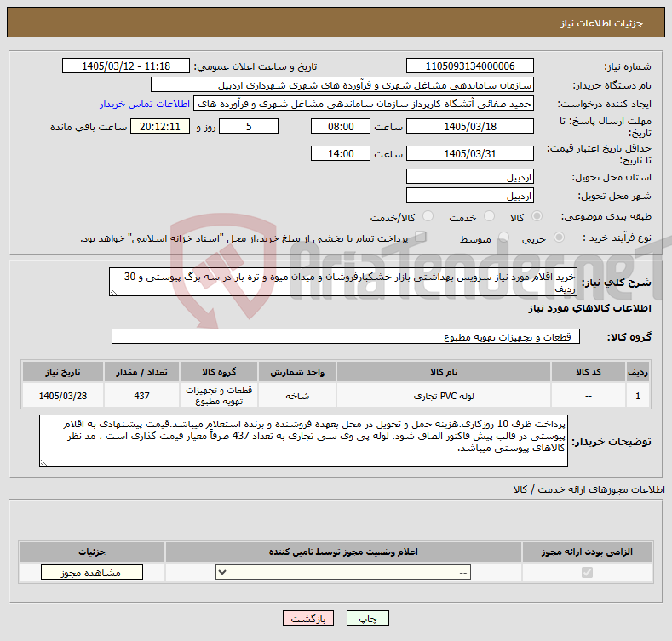Click the 20:12:11 remaining time field
Screen dimensions: 672x641
[x=160, y=126]
